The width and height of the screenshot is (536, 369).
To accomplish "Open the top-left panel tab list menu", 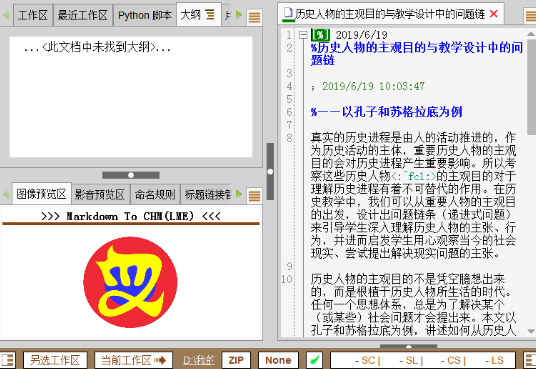I will [254, 16].
